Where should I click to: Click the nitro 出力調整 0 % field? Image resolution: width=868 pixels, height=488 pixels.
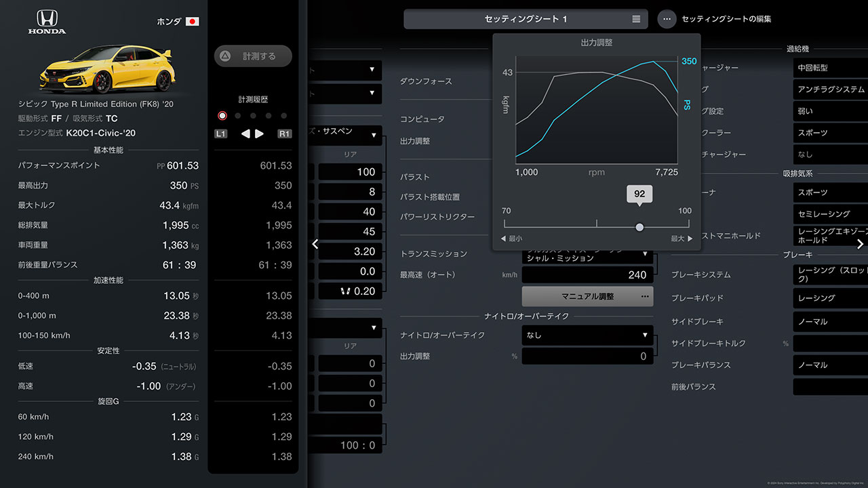pos(588,356)
